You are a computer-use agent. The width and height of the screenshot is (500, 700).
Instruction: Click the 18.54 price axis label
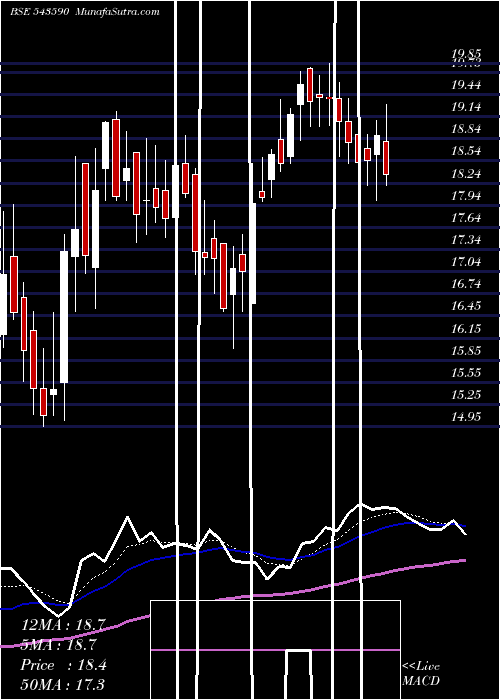tap(466, 151)
